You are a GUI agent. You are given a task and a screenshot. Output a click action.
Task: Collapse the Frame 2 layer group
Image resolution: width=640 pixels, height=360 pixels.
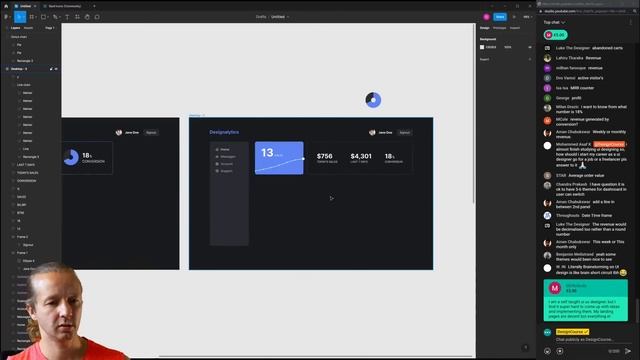coord(13,237)
